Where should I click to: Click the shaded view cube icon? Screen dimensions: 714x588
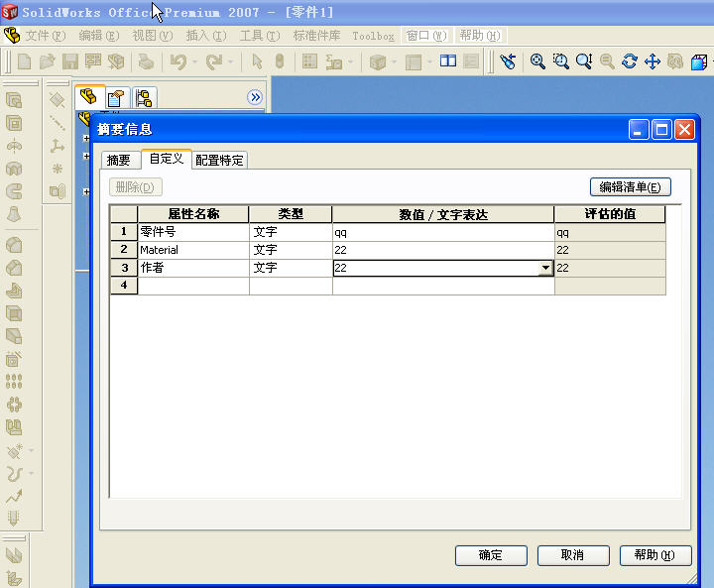(x=699, y=61)
